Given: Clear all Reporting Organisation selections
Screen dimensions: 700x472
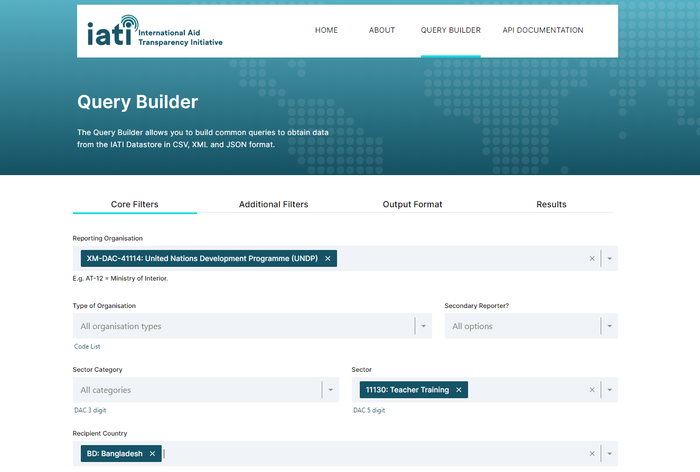Looking at the screenshot, I should point(592,259).
